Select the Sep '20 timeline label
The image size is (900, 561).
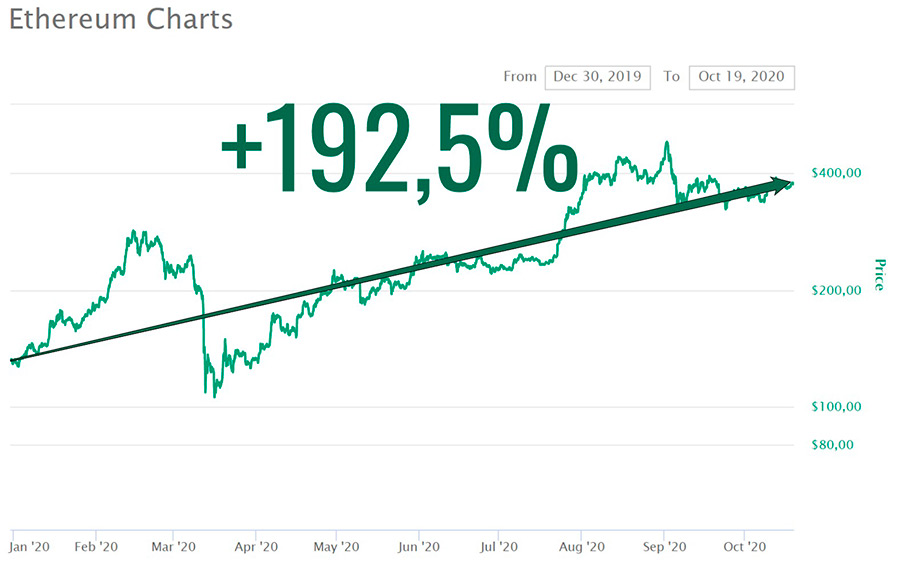[x=663, y=547]
